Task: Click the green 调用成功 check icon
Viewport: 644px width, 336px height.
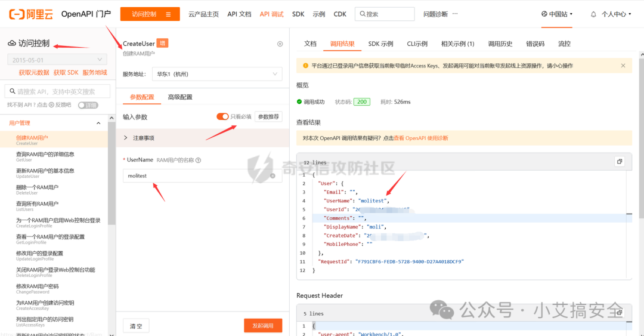Action: coord(299,101)
